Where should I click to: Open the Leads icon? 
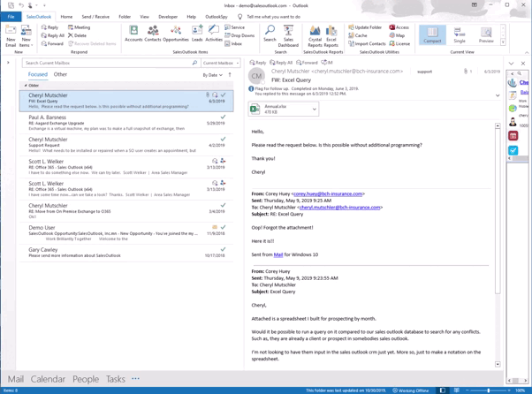[197, 34]
